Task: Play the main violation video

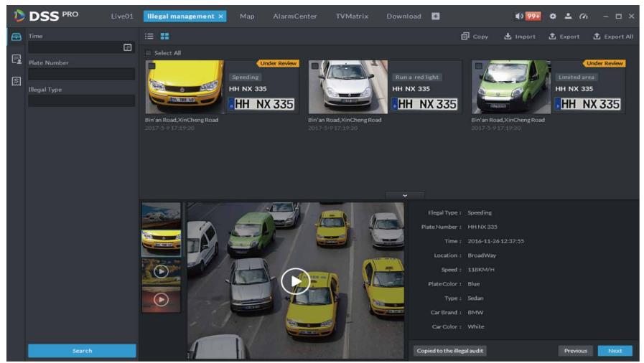Action: (295, 281)
